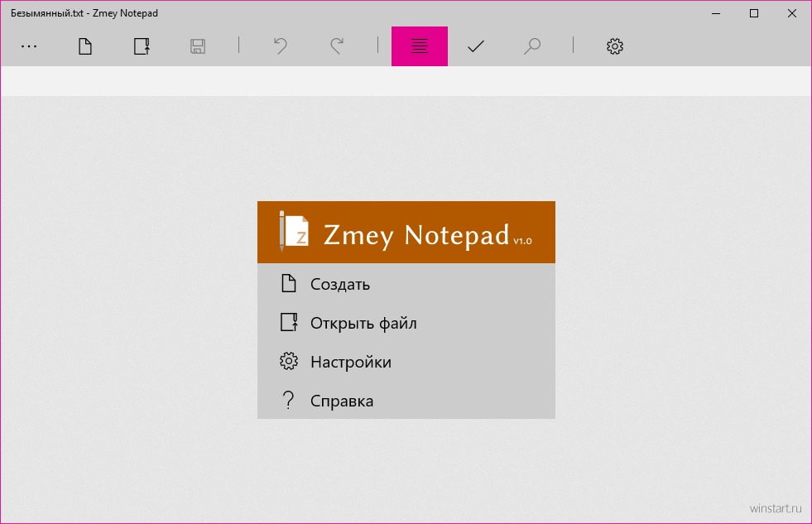
Task: Minimize the Zmey Notepad window
Action: coord(716,13)
